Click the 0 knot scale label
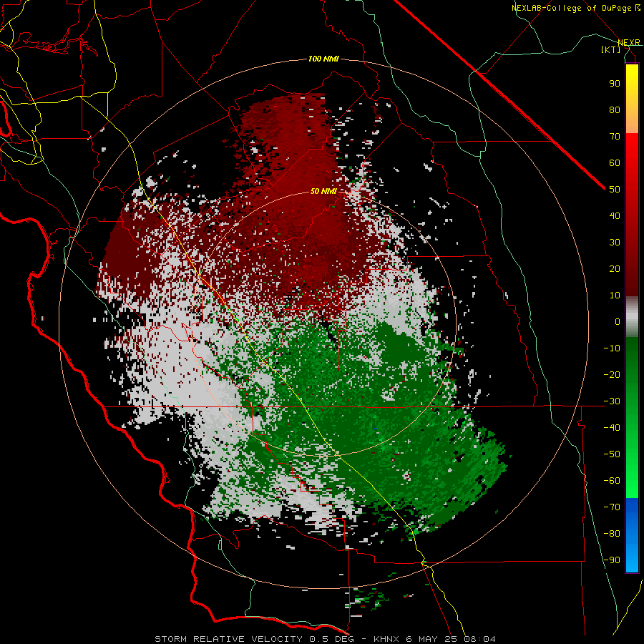The image size is (644, 644). pyautogui.click(x=618, y=321)
